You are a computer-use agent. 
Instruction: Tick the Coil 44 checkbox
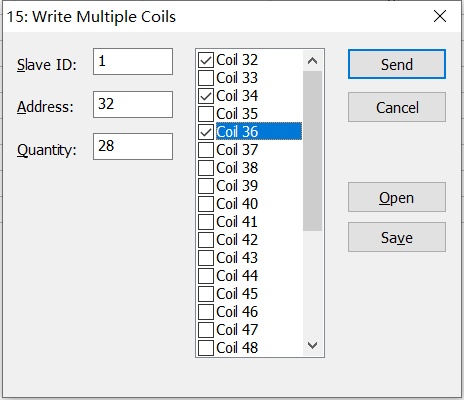pyautogui.click(x=206, y=276)
